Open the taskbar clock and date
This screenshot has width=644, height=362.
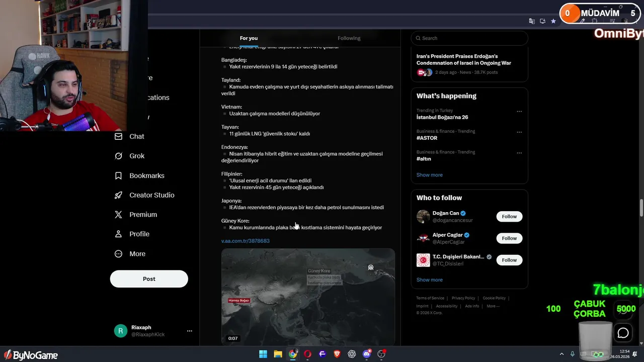pyautogui.click(x=620, y=354)
